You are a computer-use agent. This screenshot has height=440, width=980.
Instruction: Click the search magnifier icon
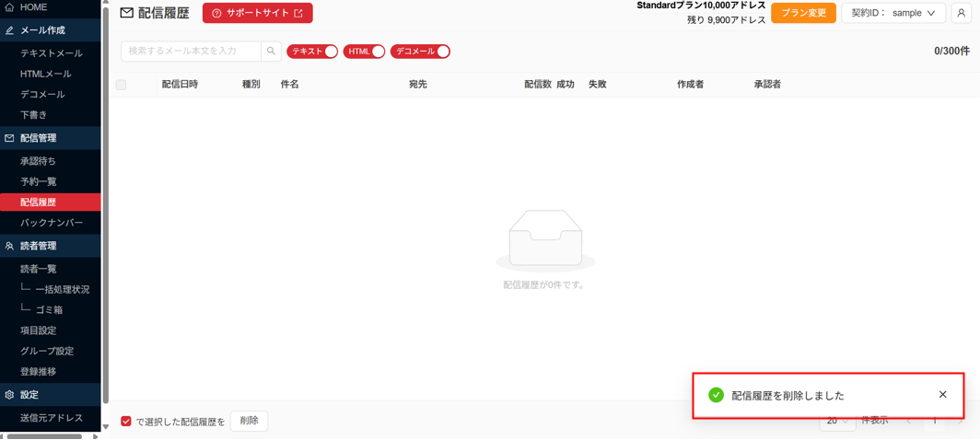271,52
